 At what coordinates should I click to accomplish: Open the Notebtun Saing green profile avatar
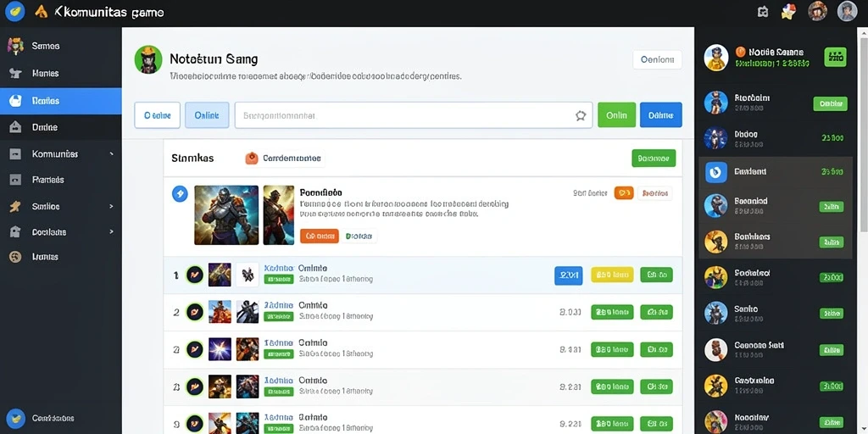pyautogui.click(x=148, y=59)
